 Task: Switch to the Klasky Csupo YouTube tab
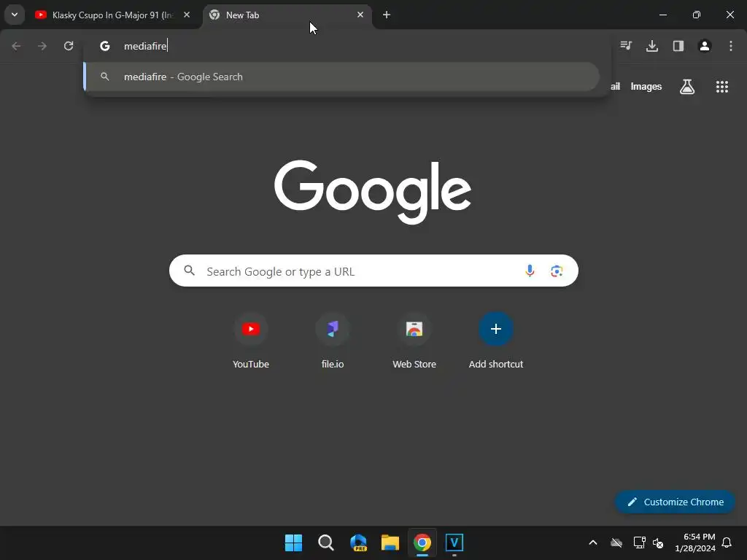(112, 15)
